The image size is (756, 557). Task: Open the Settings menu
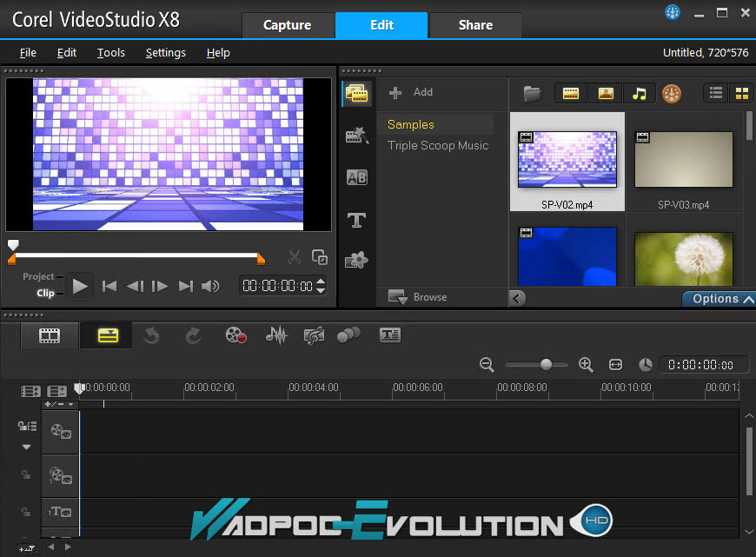tap(165, 52)
